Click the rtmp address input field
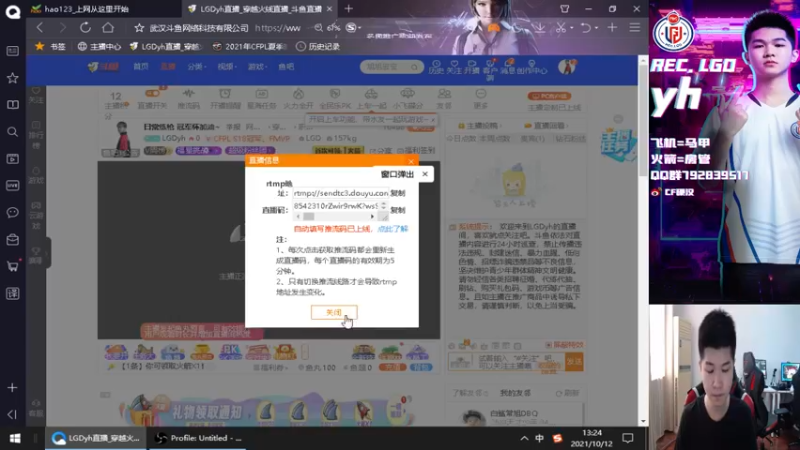 340,193
